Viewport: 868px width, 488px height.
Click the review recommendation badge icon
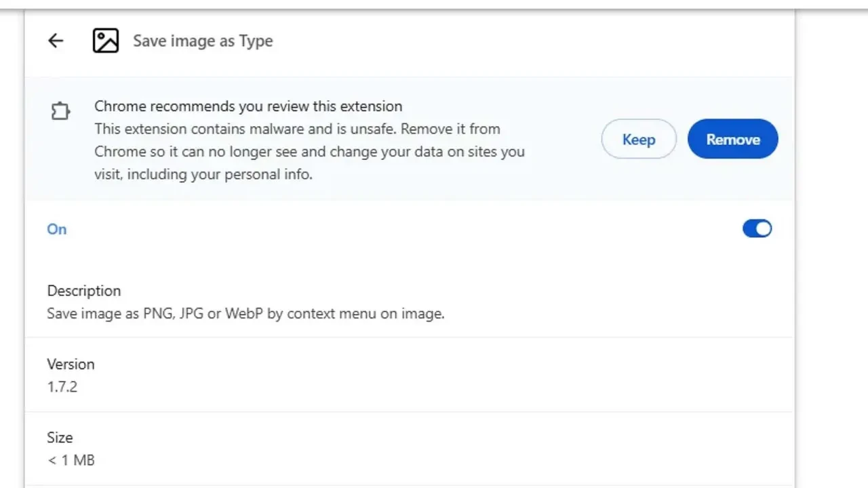coord(60,111)
